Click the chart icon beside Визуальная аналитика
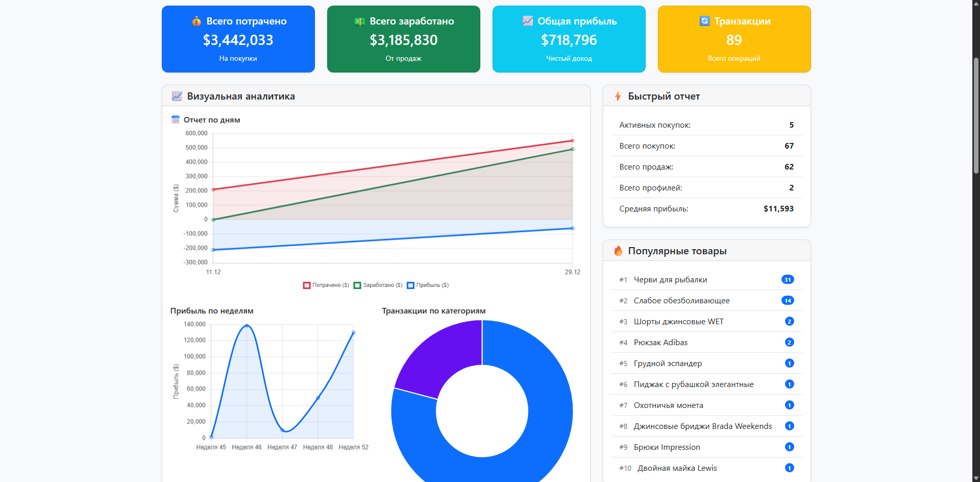The height and width of the screenshot is (482, 980). pos(177,96)
